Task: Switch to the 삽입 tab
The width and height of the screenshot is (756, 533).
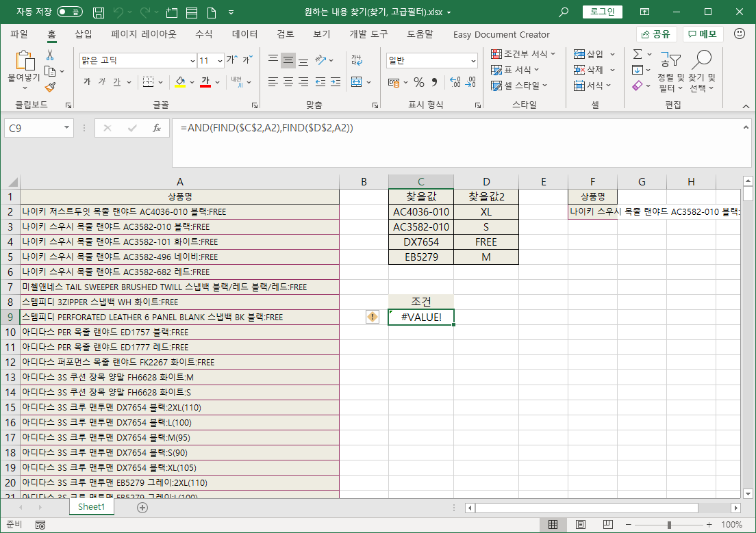Action: pos(83,34)
